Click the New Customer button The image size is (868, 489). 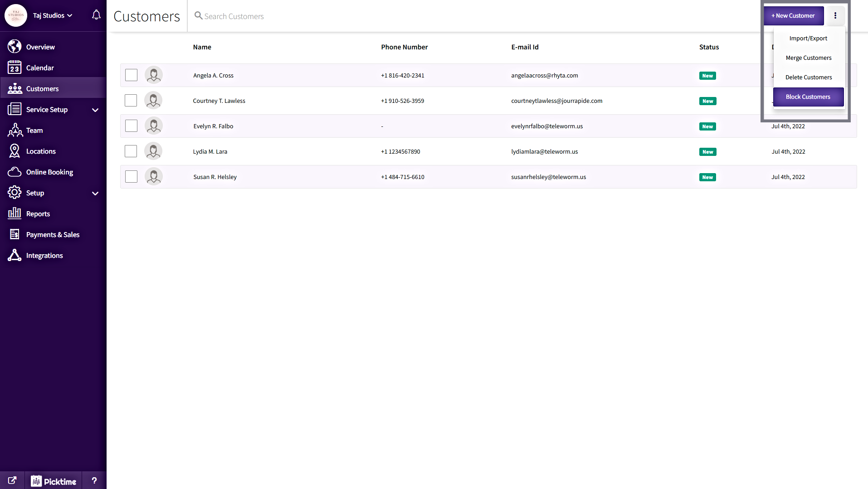(x=793, y=16)
